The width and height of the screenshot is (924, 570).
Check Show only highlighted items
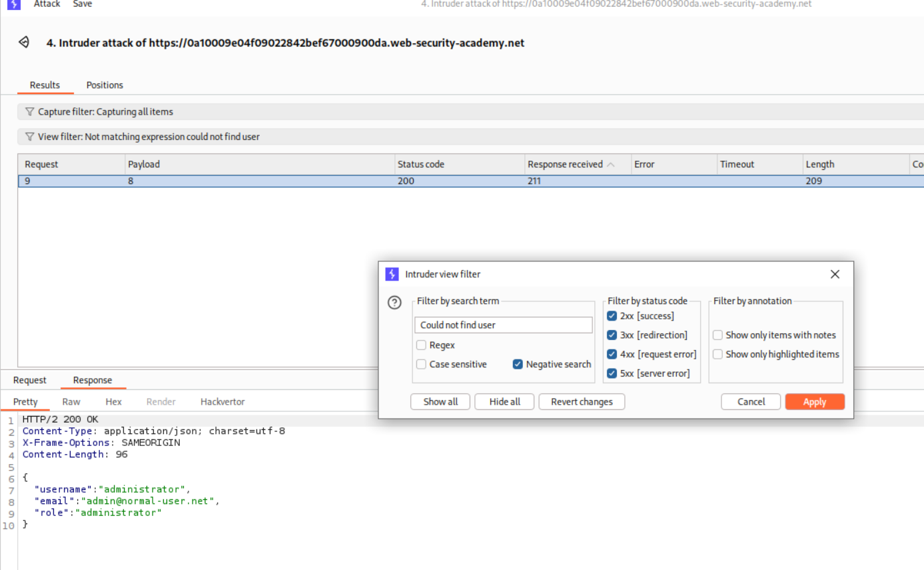click(x=717, y=354)
